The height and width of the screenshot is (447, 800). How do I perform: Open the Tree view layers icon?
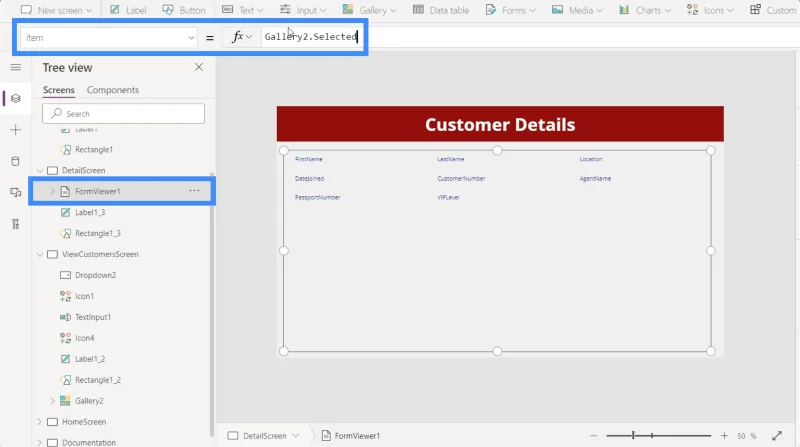point(16,98)
